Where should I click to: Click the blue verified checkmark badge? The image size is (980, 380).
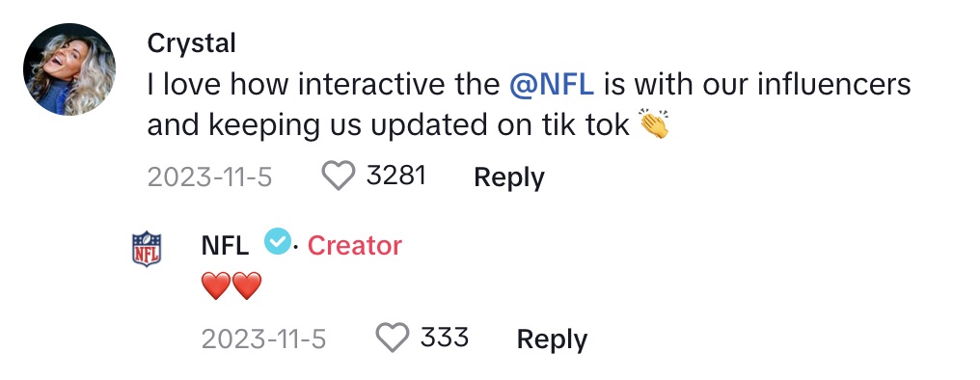278,241
